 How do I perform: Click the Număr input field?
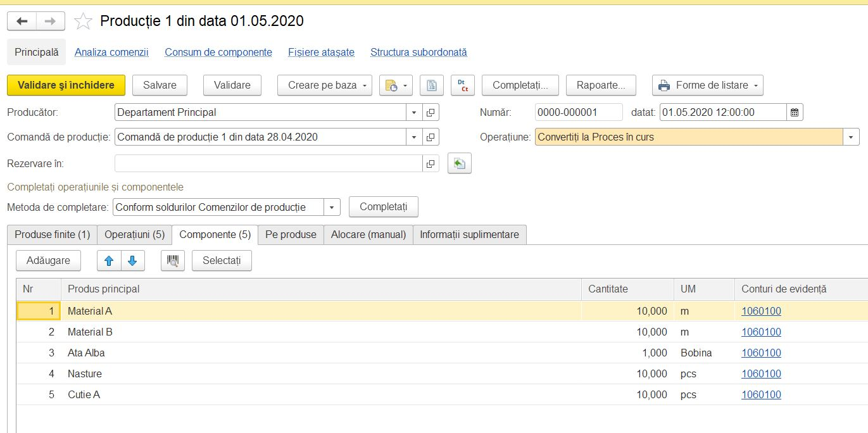pos(579,113)
